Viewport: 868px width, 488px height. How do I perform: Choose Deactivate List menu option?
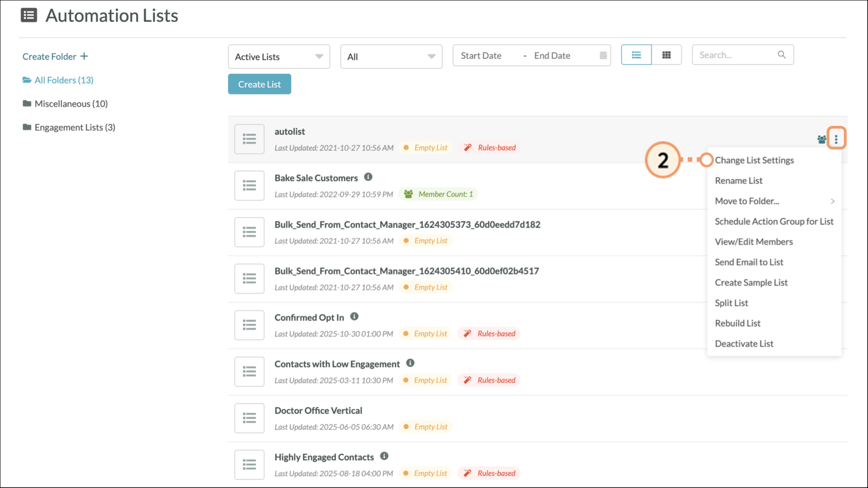point(744,344)
